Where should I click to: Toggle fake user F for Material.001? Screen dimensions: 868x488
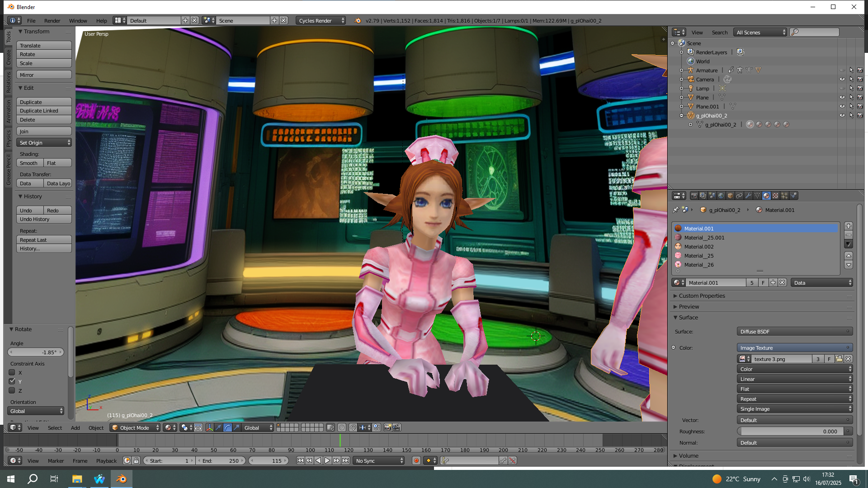pyautogui.click(x=763, y=282)
